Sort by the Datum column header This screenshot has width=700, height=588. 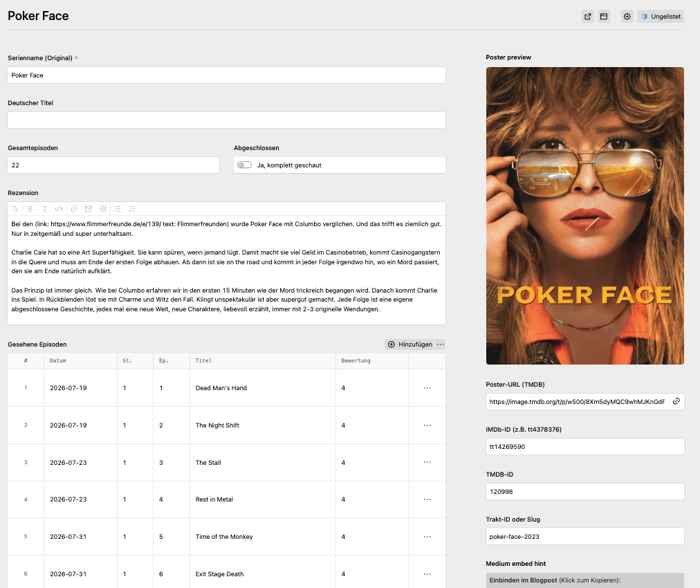click(x=80, y=360)
